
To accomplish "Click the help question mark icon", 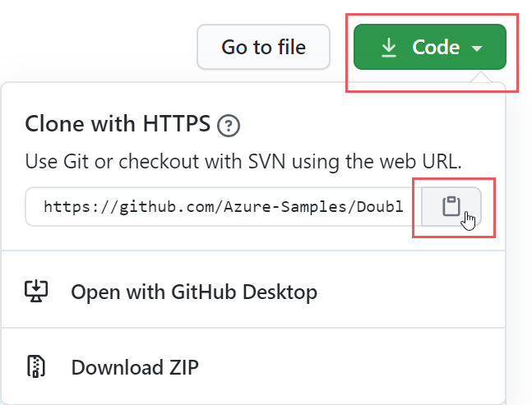I will pos(229,127).
